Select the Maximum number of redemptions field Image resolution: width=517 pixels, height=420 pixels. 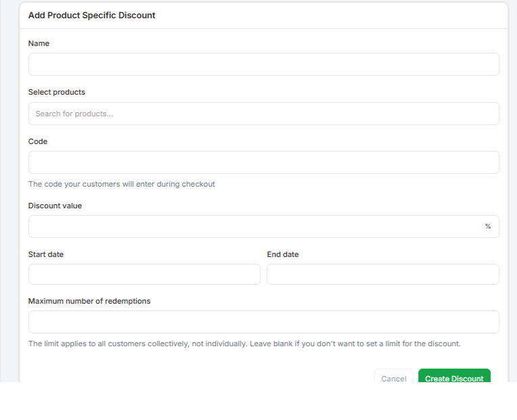pyautogui.click(x=263, y=322)
